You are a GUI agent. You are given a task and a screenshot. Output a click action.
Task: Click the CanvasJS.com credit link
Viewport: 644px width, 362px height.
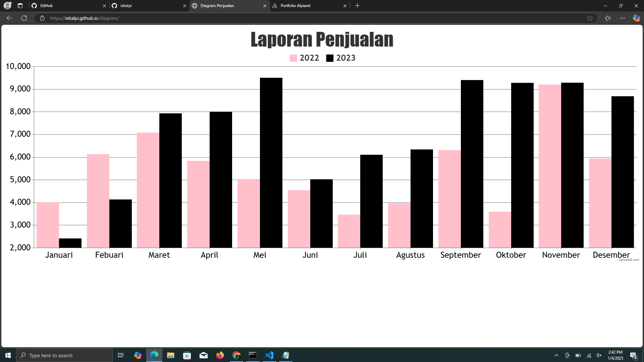tap(629, 260)
